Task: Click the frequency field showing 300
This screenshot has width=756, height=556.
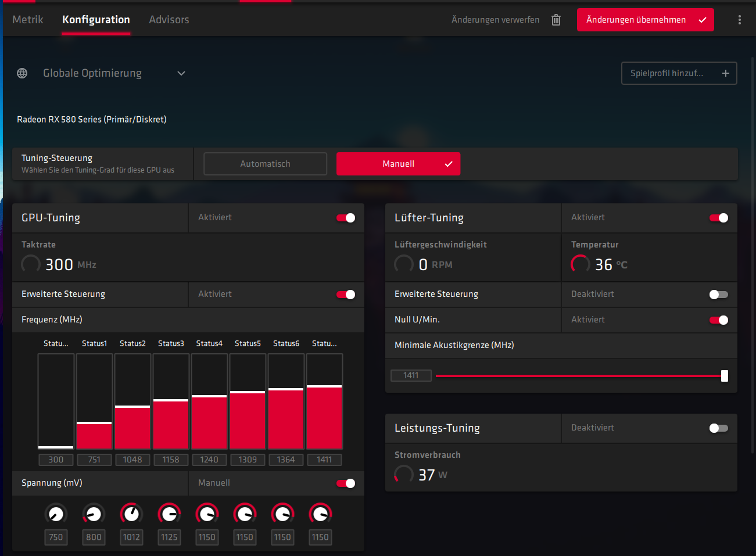Action: tap(56, 460)
